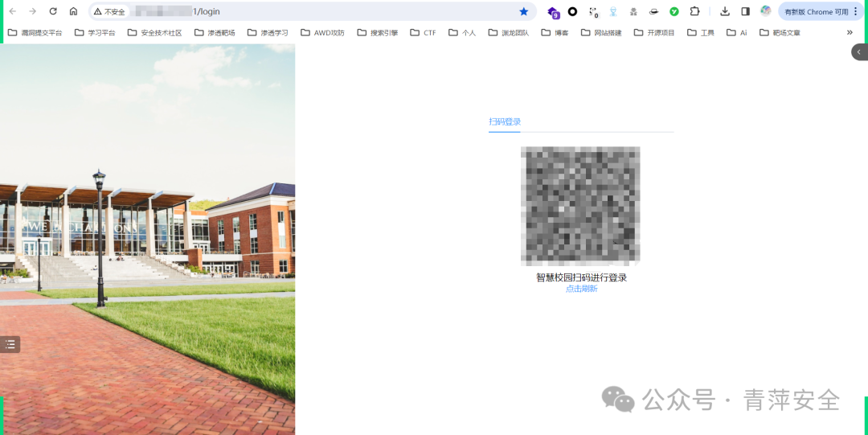Image resolution: width=868 pixels, height=435 pixels.
Task: Open the Extensions puzzle piece menu
Action: click(694, 11)
